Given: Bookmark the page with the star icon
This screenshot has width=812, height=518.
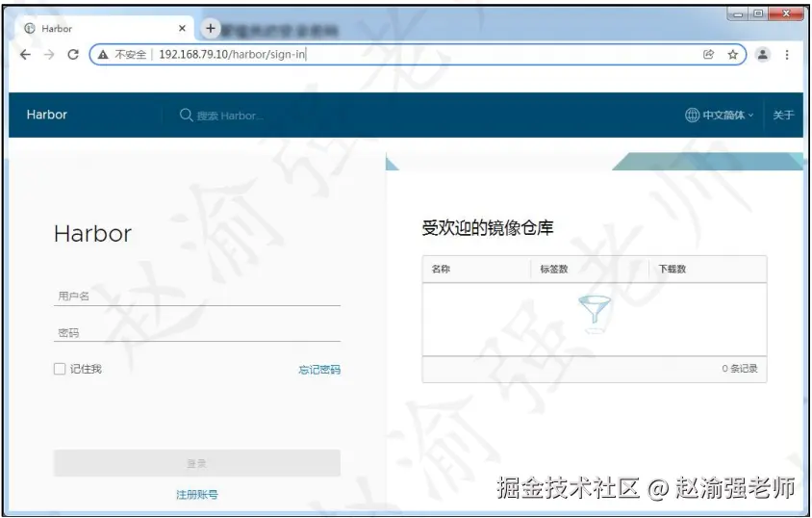Looking at the screenshot, I should click(x=733, y=54).
